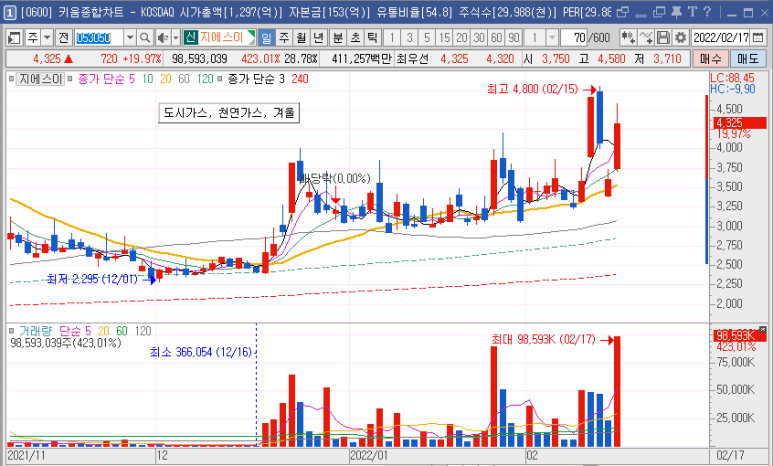Switch to the 년 yearly period tab
The width and height of the screenshot is (773, 466).
pyautogui.click(x=319, y=37)
